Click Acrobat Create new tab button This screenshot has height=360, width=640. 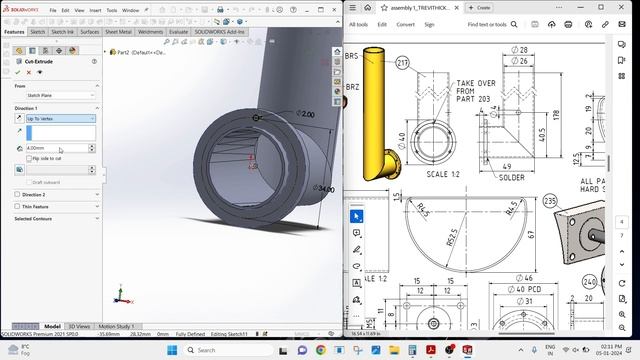tap(480, 8)
